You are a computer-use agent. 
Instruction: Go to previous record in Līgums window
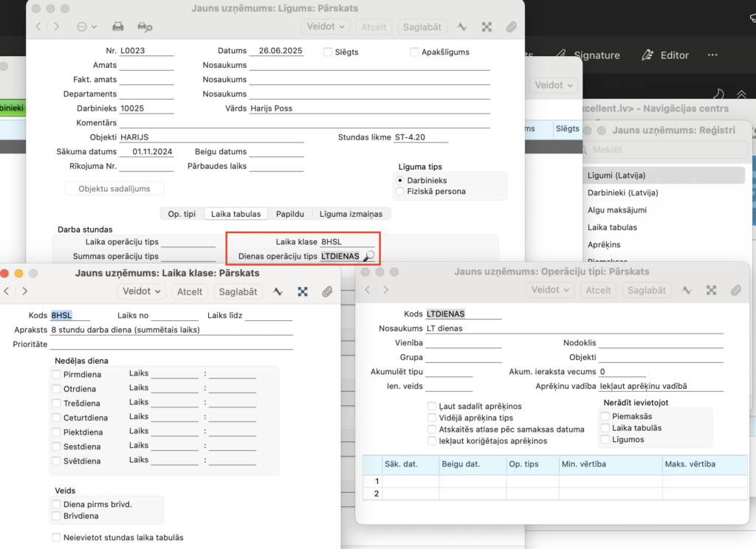coord(38,27)
